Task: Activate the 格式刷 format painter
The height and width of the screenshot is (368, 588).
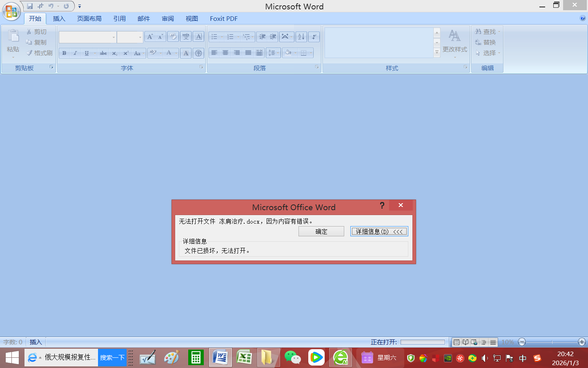Action: [40, 53]
